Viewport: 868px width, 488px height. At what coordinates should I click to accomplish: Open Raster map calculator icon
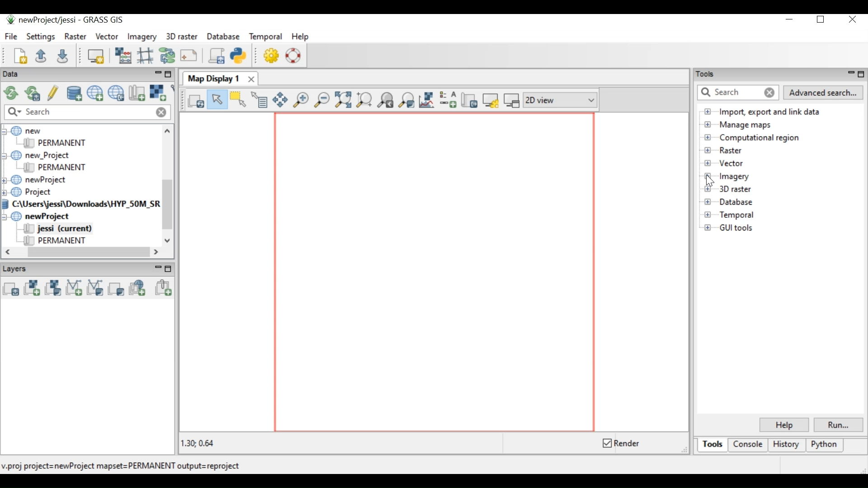[123, 56]
